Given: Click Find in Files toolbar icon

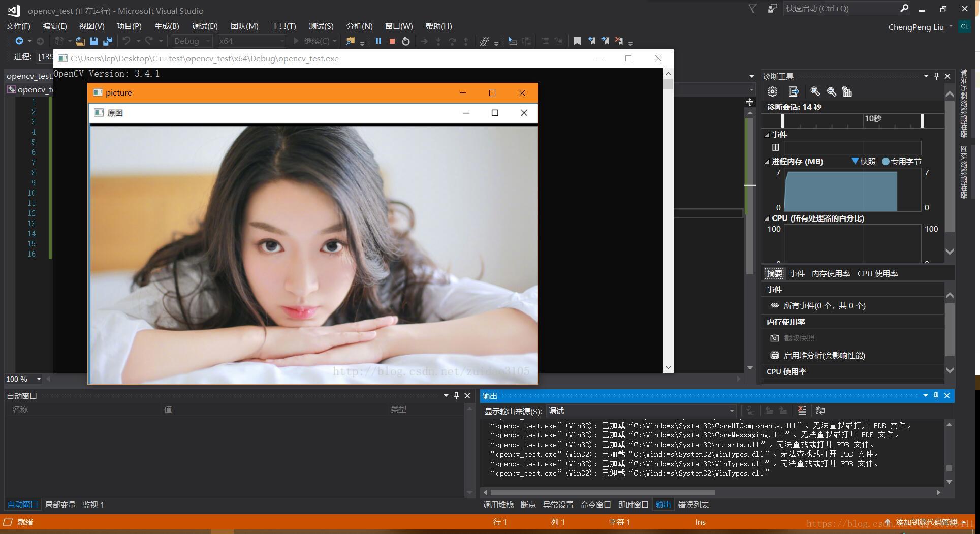Looking at the screenshot, I should point(350,41).
